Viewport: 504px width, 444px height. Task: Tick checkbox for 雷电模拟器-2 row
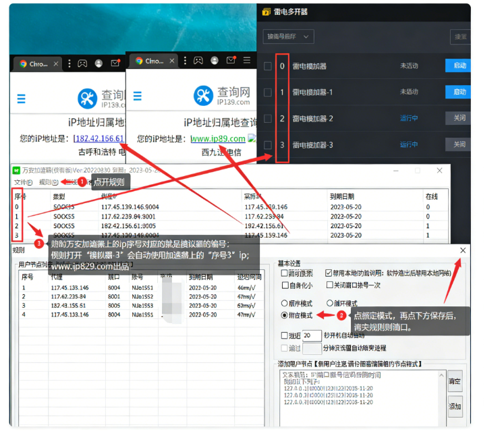point(267,119)
